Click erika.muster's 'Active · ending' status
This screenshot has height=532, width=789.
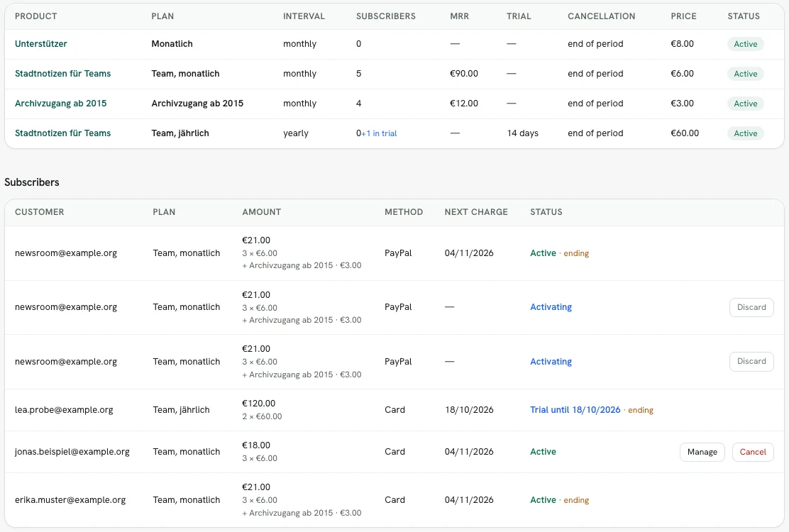coord(560,500)
